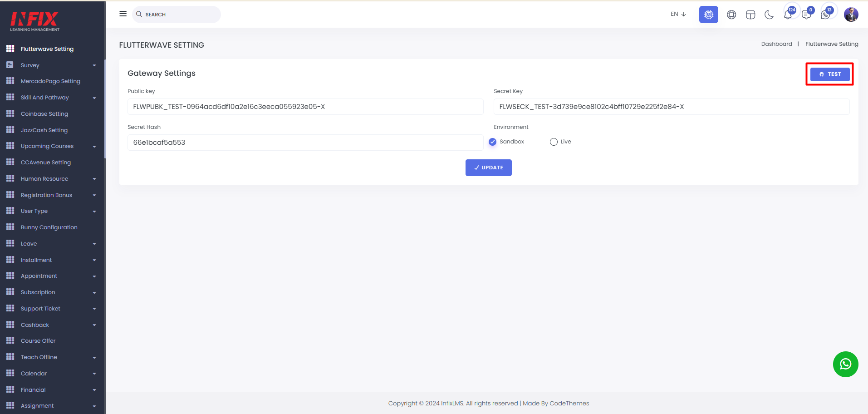Open notifications bell with 124 badge
Viewport: 868px width, 414px height.
click(788, 14)
